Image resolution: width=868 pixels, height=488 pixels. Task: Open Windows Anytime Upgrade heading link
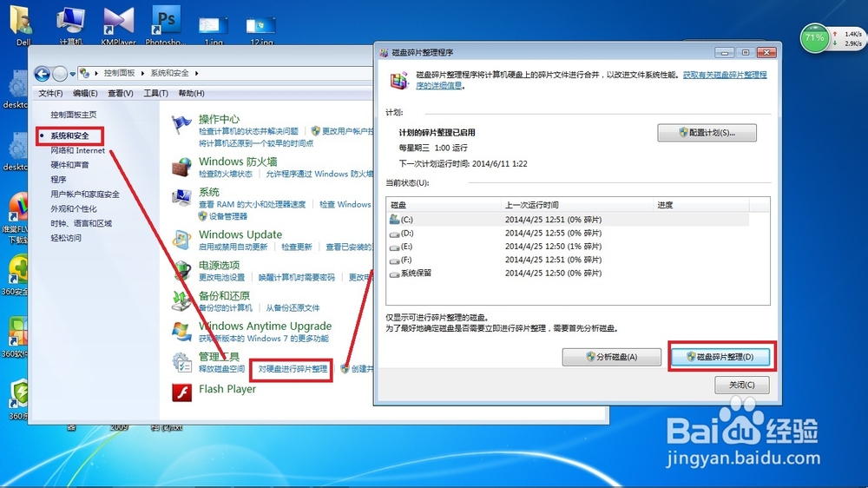(x=265, y=326)
